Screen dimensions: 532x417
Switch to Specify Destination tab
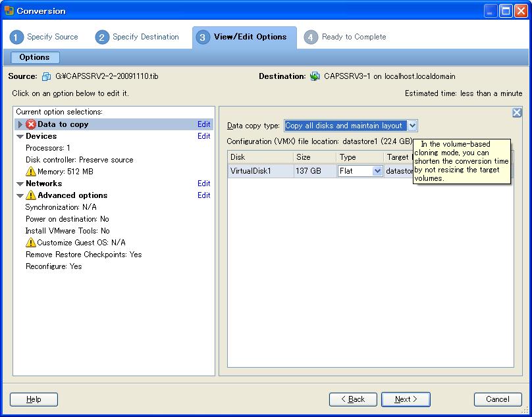(137, 37)
